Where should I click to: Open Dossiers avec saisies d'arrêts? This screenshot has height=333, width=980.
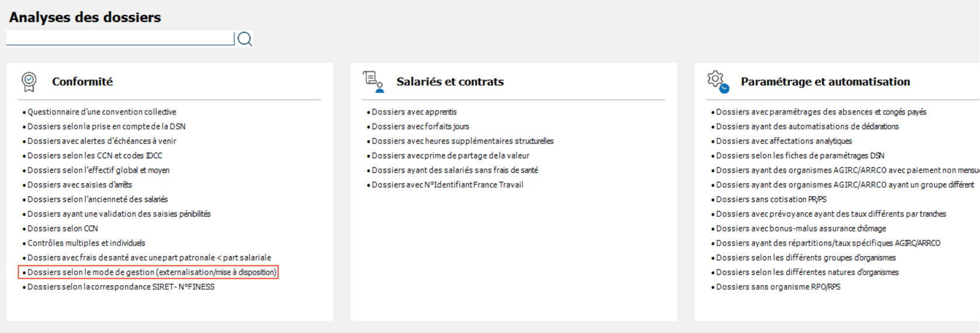79,185
